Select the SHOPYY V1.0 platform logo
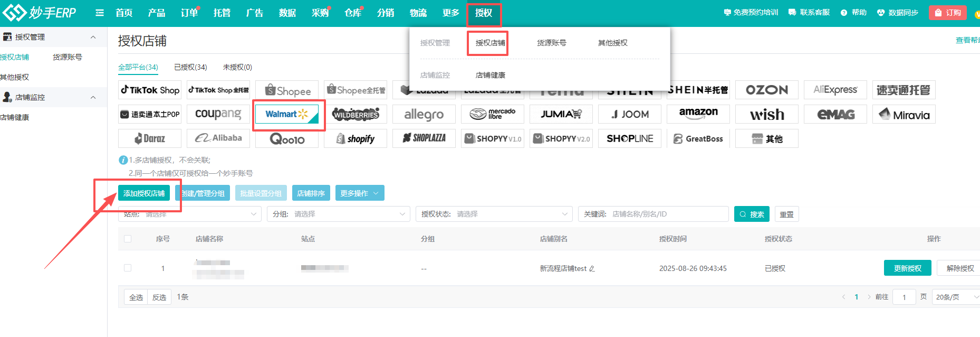This screenshot has height=337, width=980. coord(493,138)
